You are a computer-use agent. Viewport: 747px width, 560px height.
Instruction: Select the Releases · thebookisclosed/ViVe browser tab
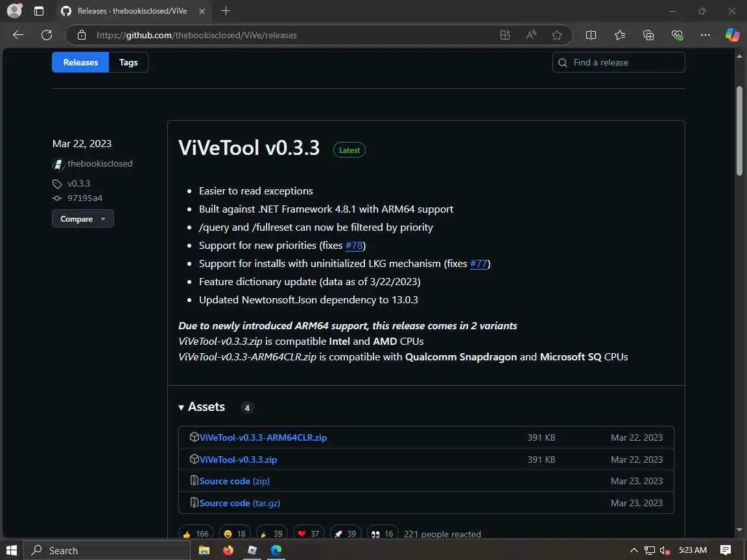tap(133, 11)
